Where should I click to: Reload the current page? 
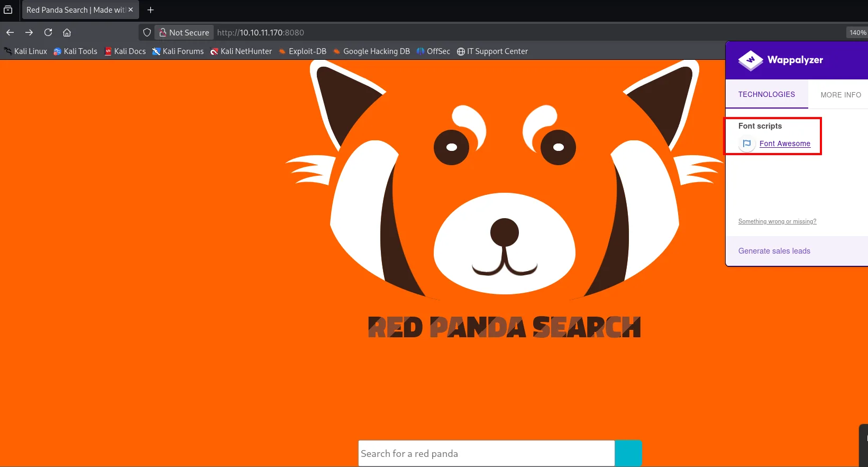pyautogui.click(x=48, y=32)
